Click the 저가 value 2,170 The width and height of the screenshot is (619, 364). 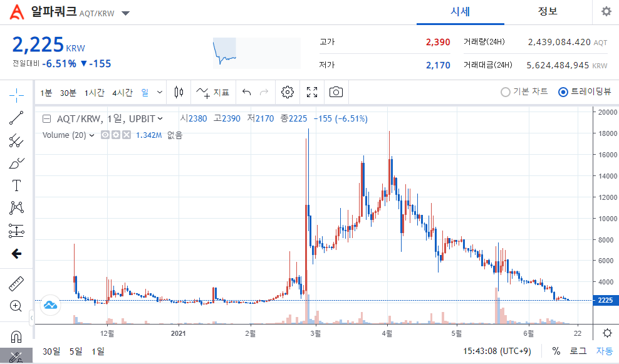click(x=438, y=65)
